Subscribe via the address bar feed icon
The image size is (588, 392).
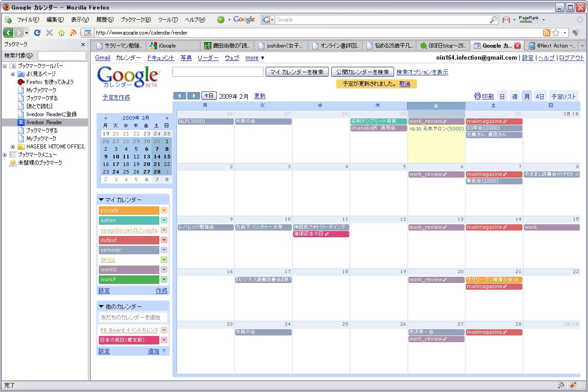tap(546, 33)
